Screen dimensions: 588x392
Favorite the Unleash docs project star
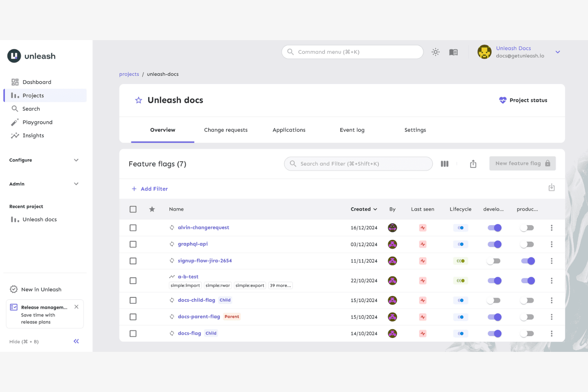(138, 100)
